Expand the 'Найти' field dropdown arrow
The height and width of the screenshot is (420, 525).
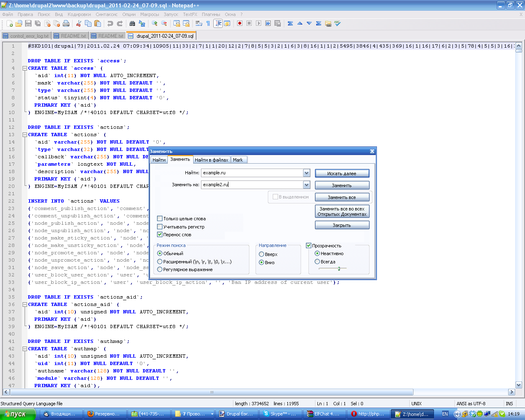click(306, 173)
